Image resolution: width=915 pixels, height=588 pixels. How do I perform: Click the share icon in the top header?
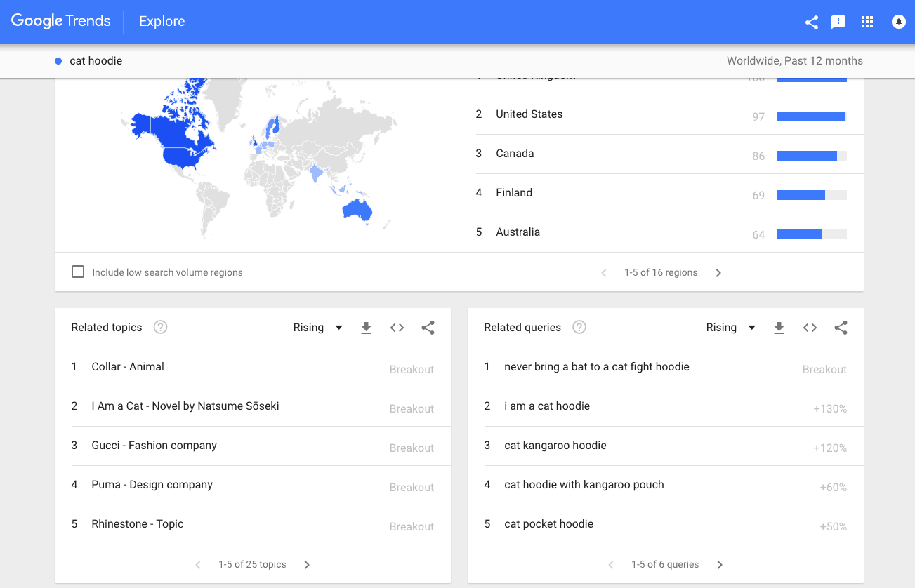point(811,22)
